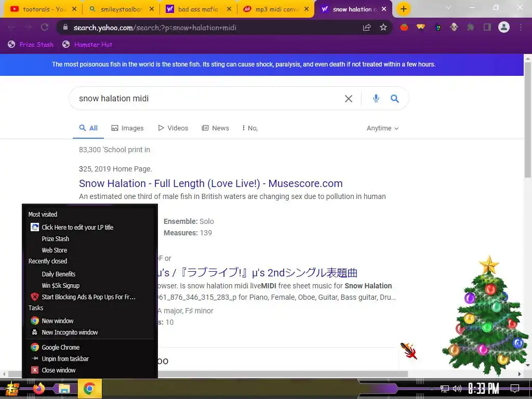Open the network tray icon
The width and height of the screenshot is (532, 399).
(x=445, y=389)
